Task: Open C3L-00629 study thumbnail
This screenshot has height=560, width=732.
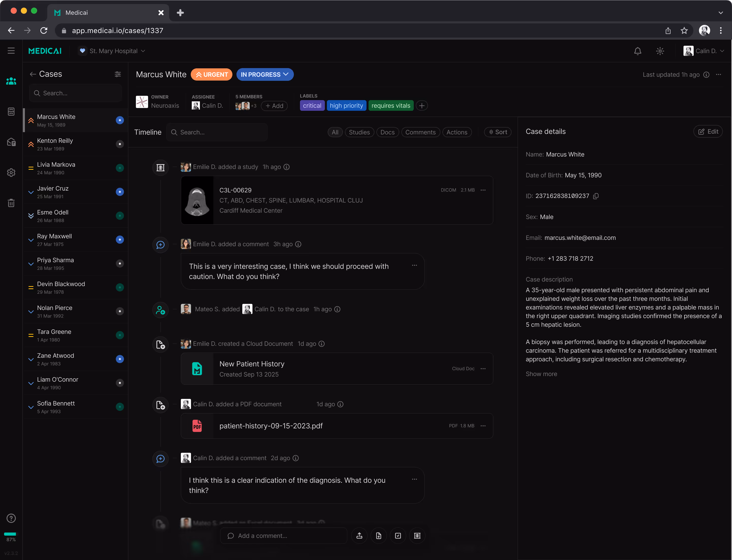Action: tap(197, 200)
